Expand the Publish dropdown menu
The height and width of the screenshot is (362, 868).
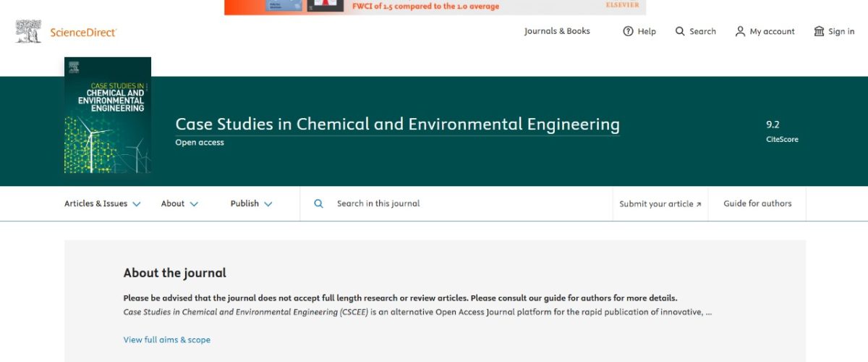[x=251, y=203]
